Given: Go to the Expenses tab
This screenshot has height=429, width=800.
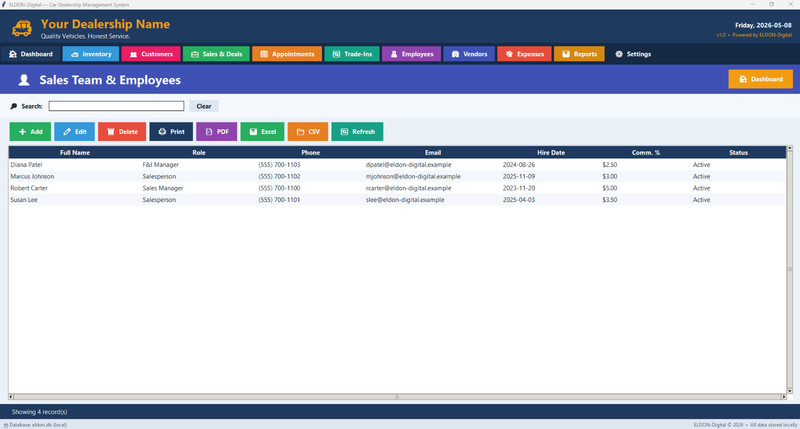Looking at the screenshot, I should [x=524, y=54].
